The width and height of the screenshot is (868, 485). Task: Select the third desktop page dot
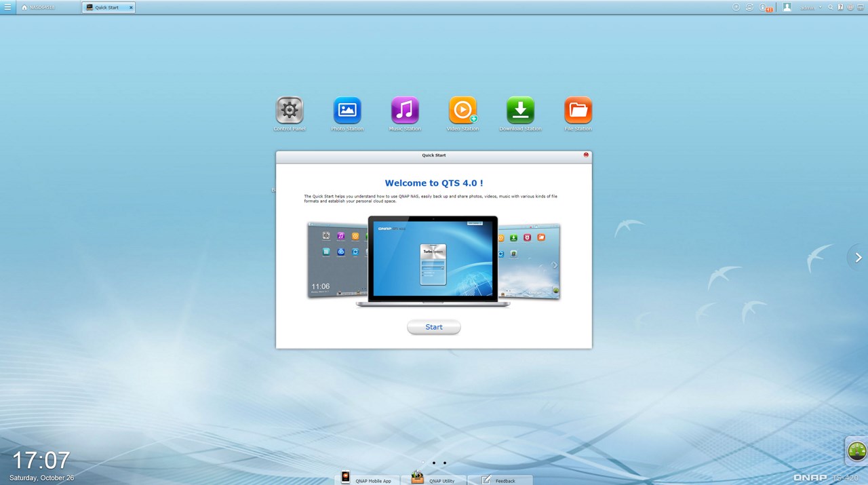[445, 463]
